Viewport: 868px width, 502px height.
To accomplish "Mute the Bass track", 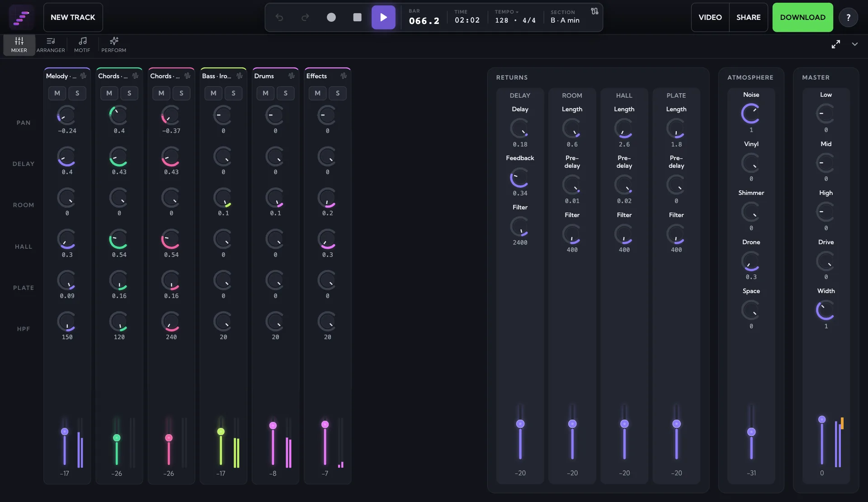I will point(213,93).
